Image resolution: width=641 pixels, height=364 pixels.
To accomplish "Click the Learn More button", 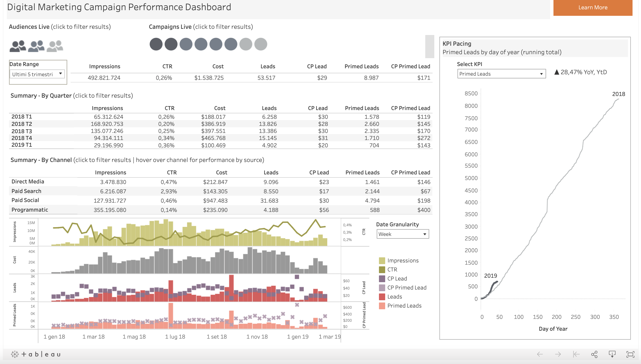I will [593, 8].
